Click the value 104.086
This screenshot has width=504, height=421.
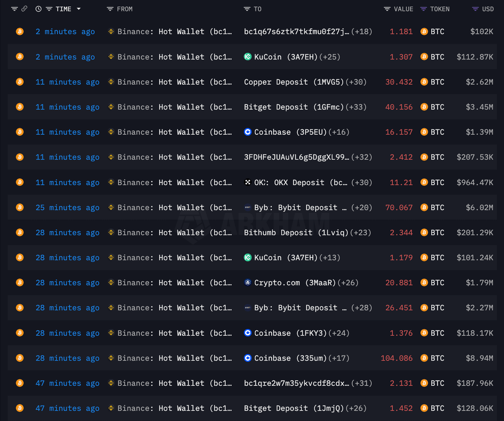coord(397,358)
